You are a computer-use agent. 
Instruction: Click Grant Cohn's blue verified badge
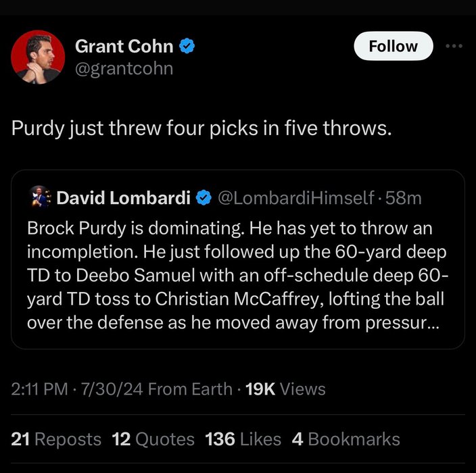[187, 46]
